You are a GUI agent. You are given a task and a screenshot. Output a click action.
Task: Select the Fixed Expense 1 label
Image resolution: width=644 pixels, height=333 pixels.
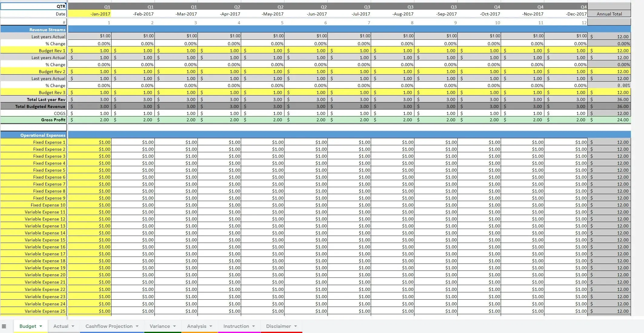[x=49, y=142]
